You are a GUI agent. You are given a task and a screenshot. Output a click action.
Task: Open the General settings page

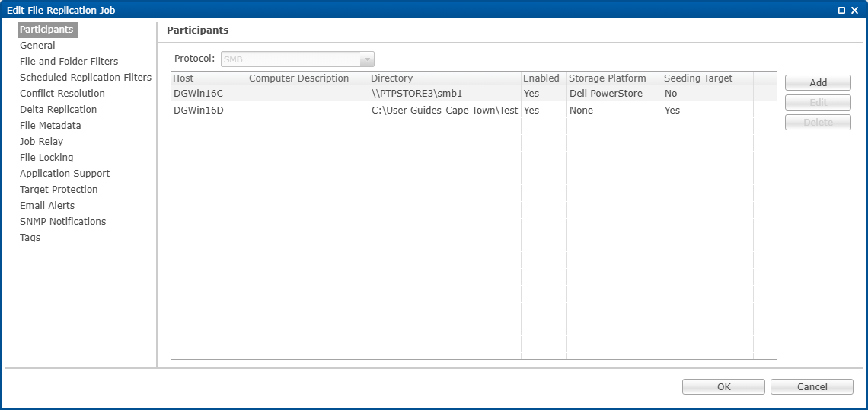point(37,46)
